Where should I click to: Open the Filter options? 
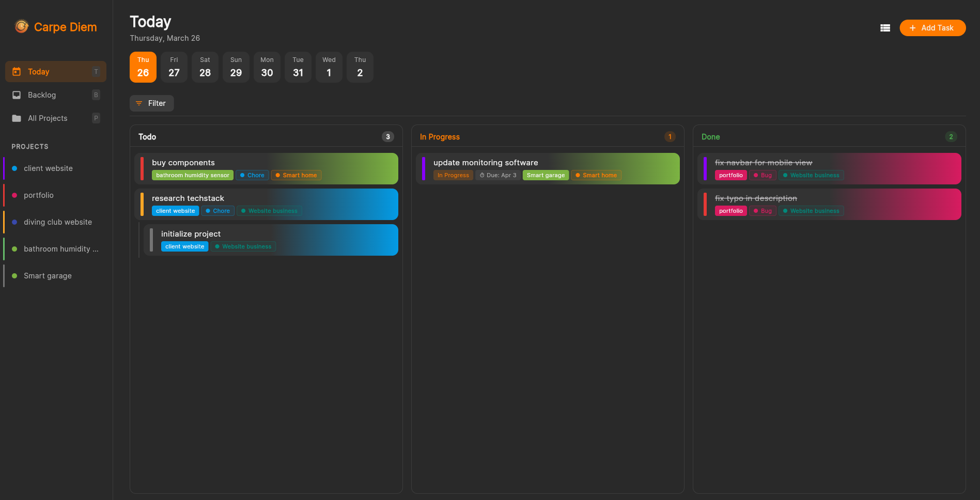pyautogui.click(x=151, y=103)
